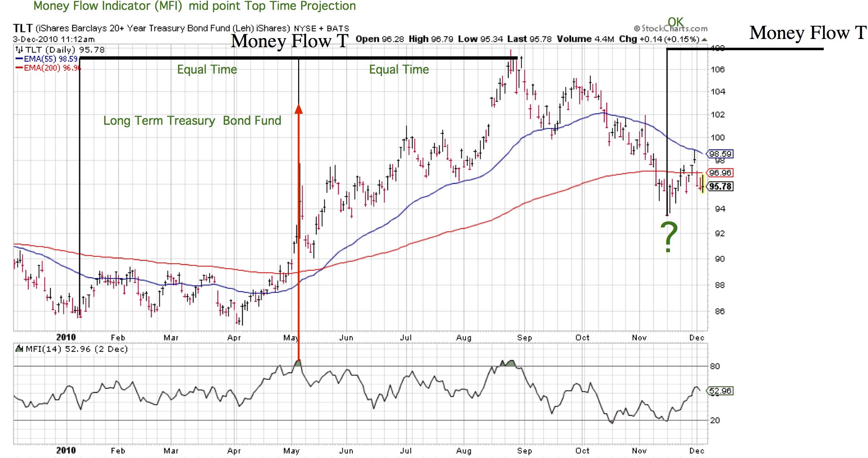
Task: Click the Long Term Treasury Bond Fund annotation
Action: pyautogui.click(x=192, y=121)
